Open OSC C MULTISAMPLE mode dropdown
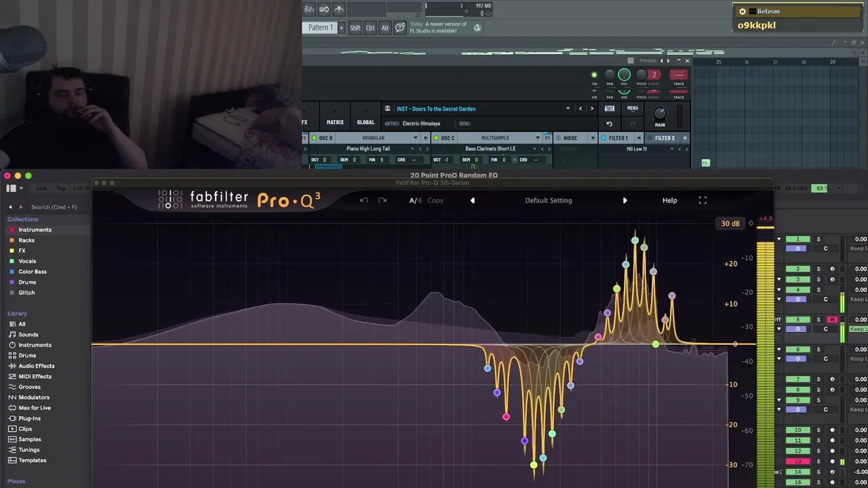This screenshot has width=868, height=488. [x=537, y=138]
